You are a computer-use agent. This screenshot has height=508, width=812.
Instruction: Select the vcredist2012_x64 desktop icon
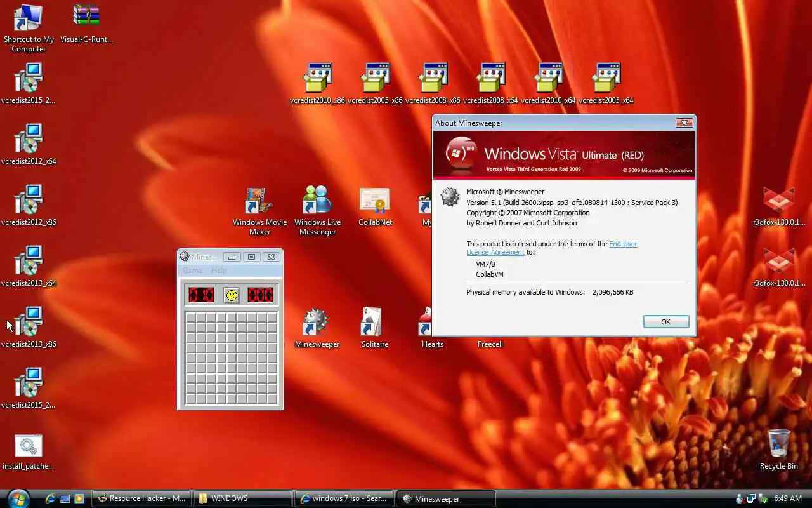pyautogui.click(x=29, y=145)
